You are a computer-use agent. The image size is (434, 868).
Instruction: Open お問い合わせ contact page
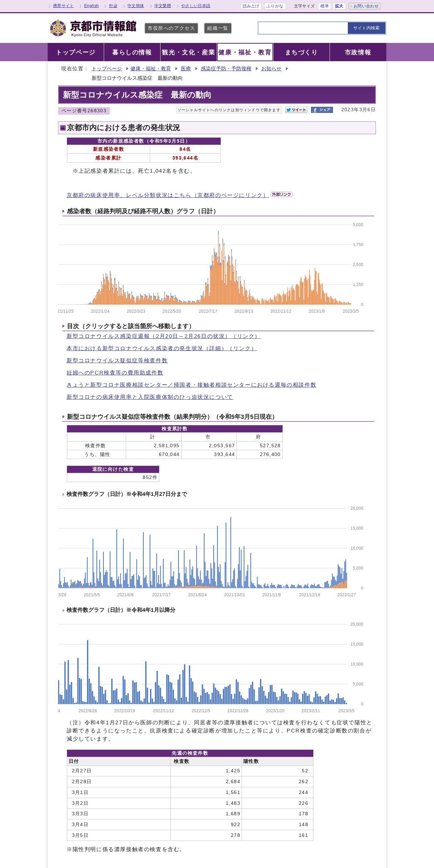click(x=365, y=6)
